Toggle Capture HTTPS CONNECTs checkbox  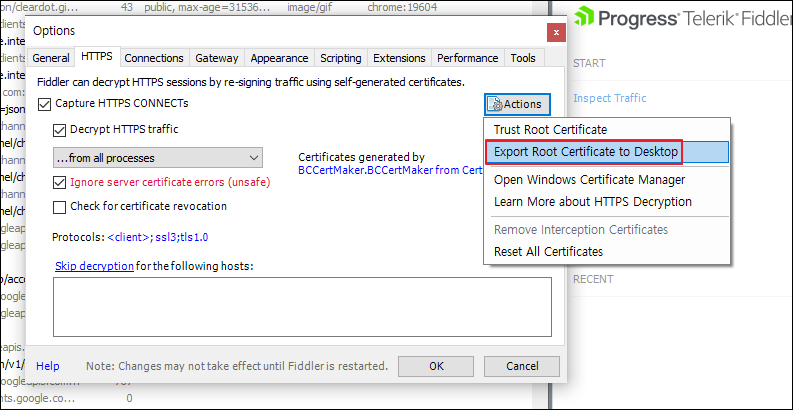coord(45,104)
